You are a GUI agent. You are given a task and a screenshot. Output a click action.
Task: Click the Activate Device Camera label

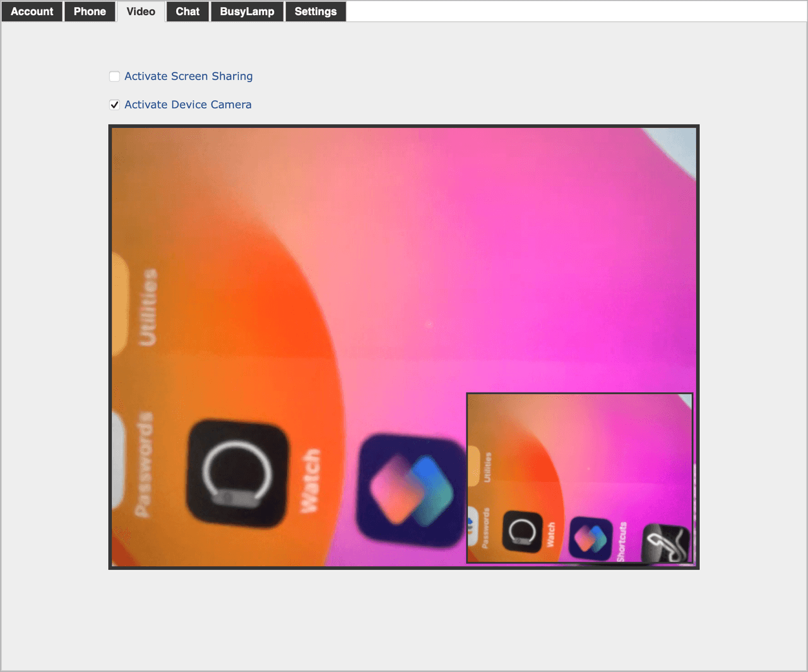(187, 105)
